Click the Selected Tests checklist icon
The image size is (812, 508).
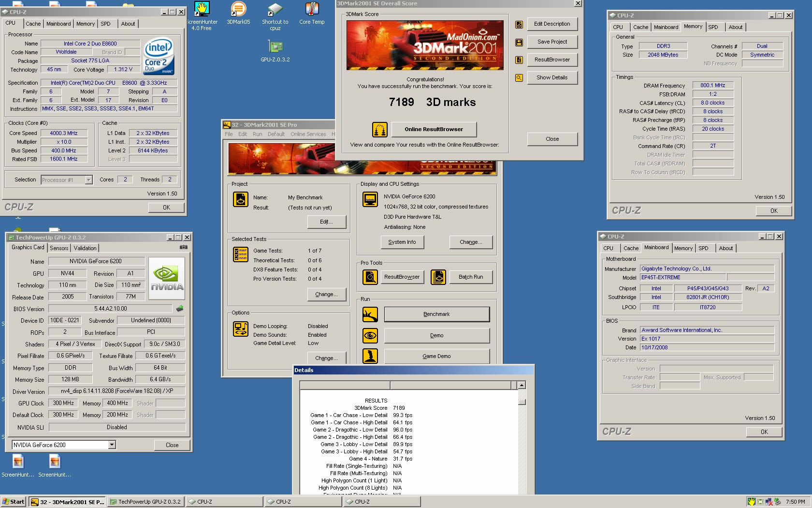241,254
